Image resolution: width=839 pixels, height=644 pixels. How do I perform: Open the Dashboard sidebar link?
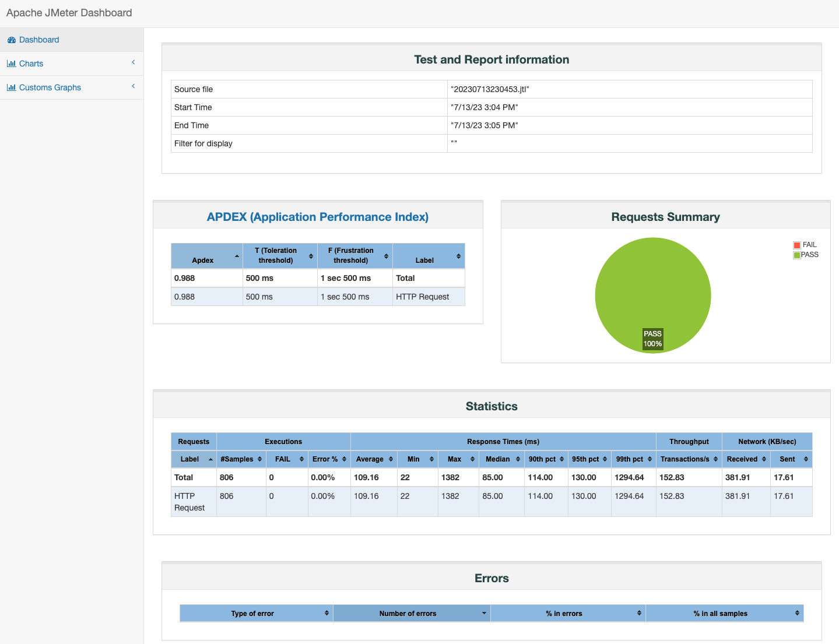72,40
